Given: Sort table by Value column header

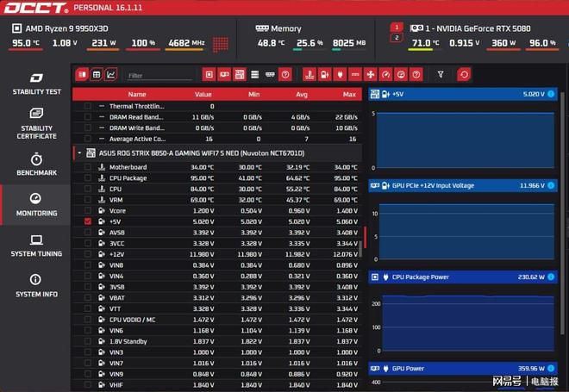Looking at the screenshot, I should 203,94.
